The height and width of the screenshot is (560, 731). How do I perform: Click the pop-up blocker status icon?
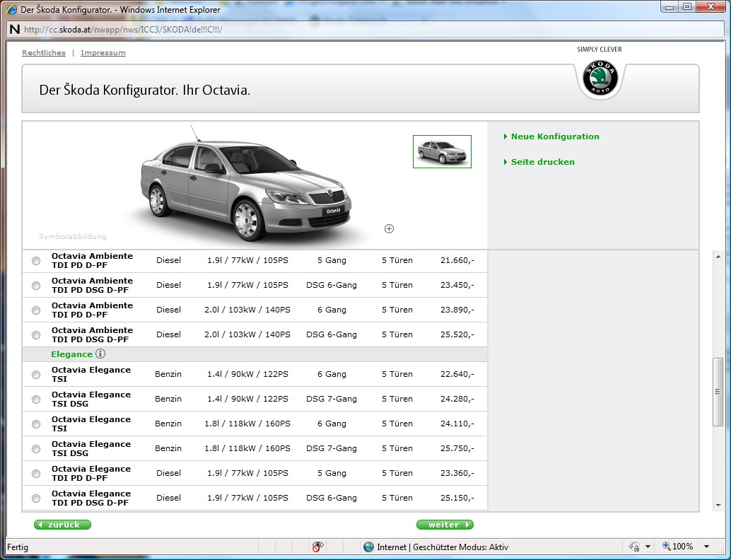317,547
